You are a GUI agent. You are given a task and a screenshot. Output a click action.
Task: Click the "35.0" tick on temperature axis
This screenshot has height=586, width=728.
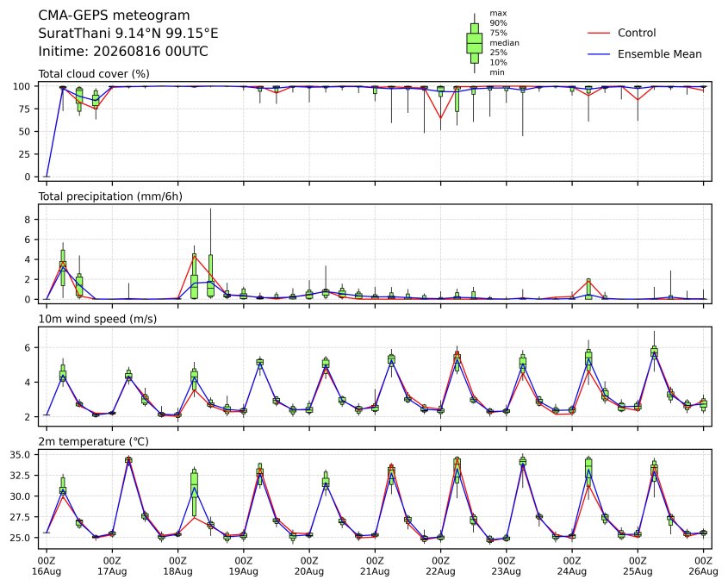[21, 455]
